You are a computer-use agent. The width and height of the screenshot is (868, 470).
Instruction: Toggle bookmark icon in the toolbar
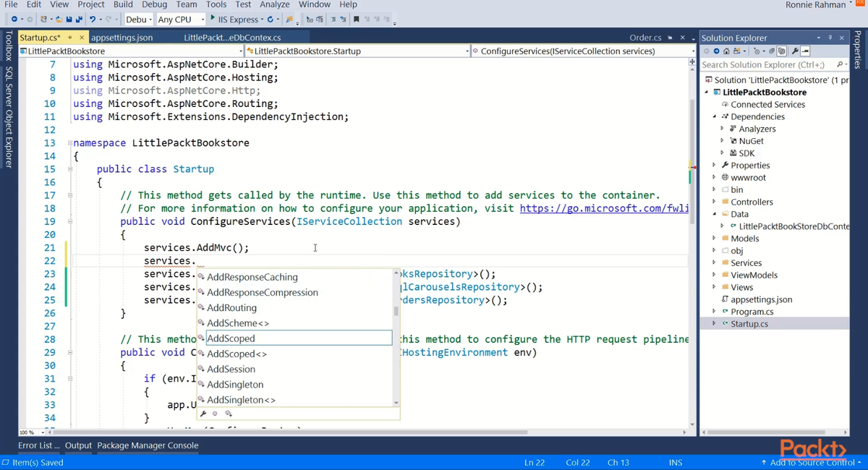356,19
